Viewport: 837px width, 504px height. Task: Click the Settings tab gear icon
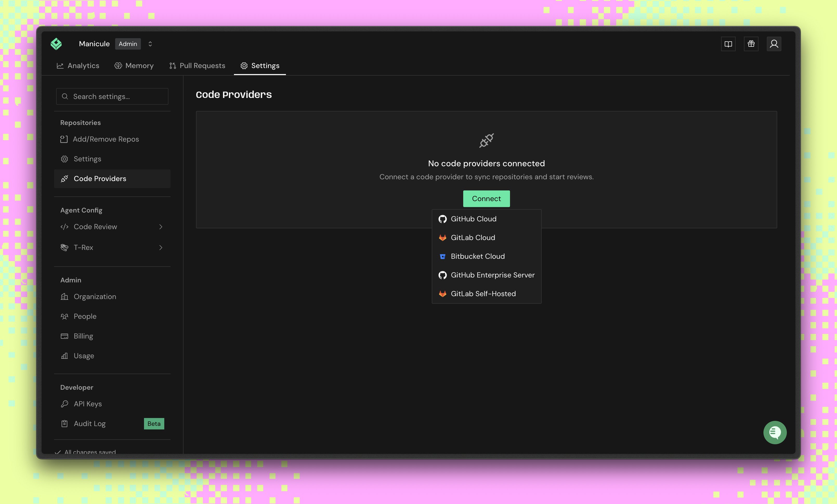244,66
